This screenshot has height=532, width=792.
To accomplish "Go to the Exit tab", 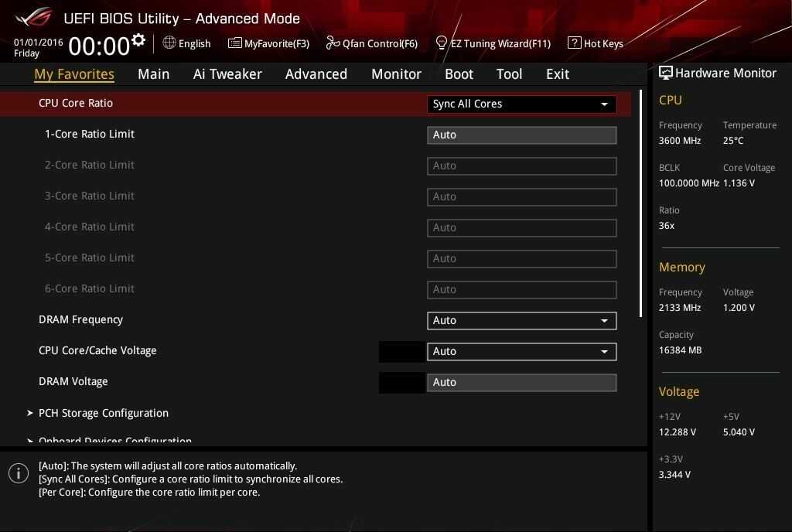I will (557, 74).
